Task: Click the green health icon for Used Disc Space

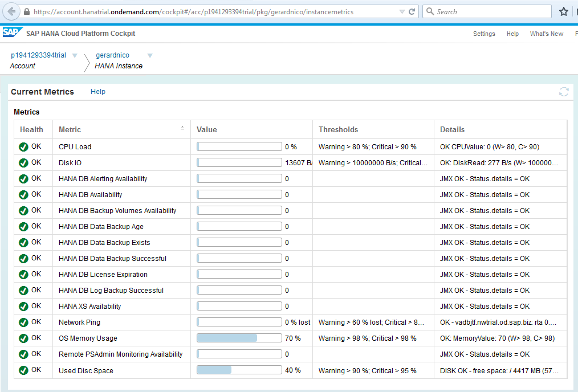Action: click(x=22, y=370)
